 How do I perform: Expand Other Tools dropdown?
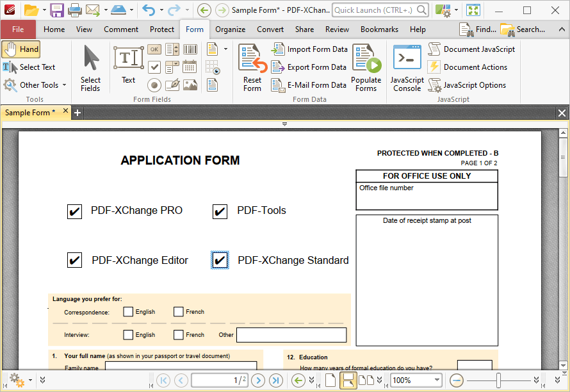[x=64, y=85]
